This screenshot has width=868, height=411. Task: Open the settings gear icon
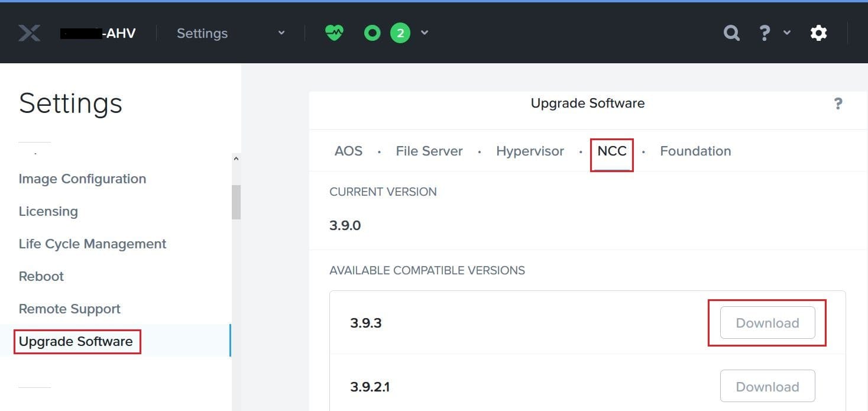pyautogui.click(x=818, y=33)
